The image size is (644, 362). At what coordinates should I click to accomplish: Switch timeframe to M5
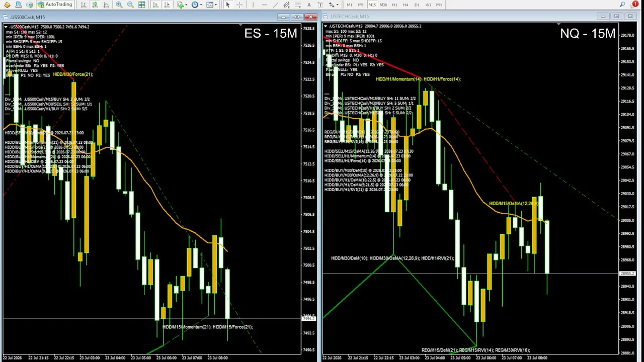click(x=360, y=5)
